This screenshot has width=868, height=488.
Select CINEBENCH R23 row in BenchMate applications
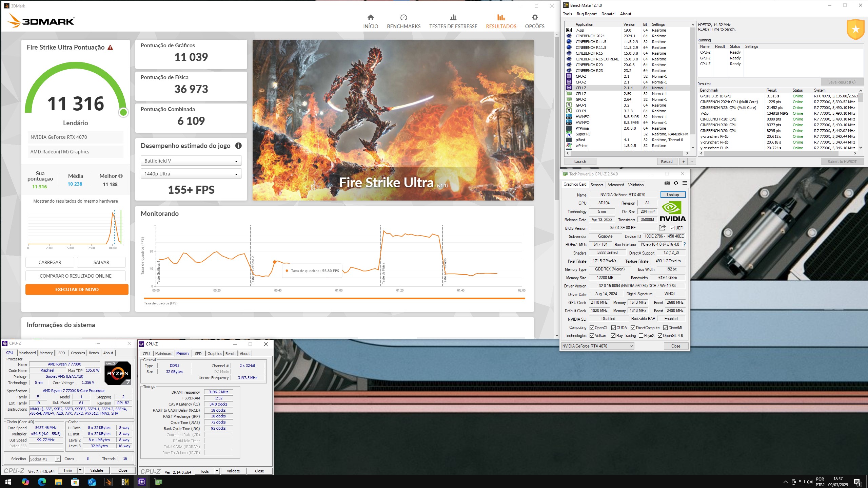tap(627, 71)
